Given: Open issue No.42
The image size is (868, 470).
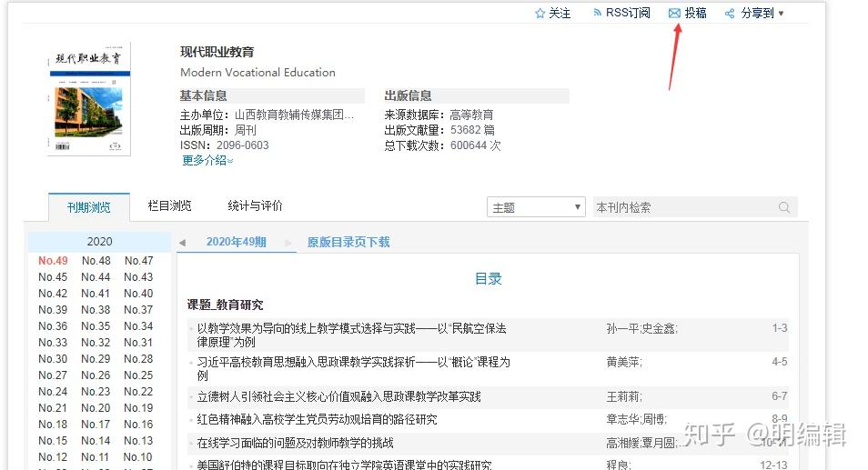Looking at the screenshot, I should tap(53, 294).
